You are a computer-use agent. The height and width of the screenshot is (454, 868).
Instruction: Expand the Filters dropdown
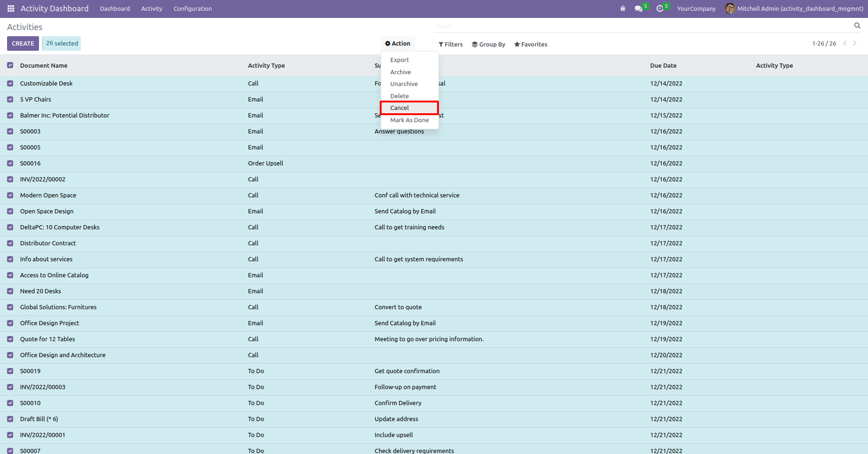[450, 44]
